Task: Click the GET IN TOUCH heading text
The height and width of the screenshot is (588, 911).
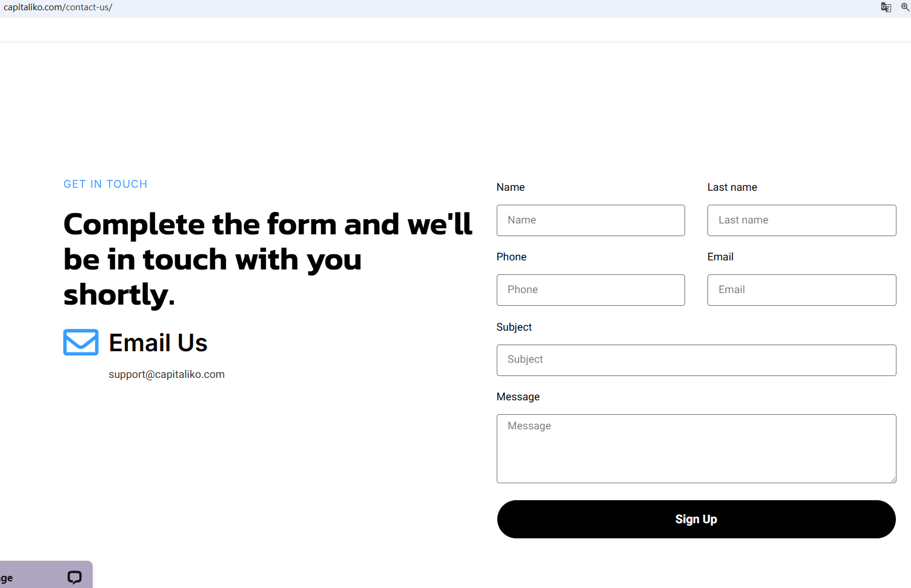Action: click(105, 184)
